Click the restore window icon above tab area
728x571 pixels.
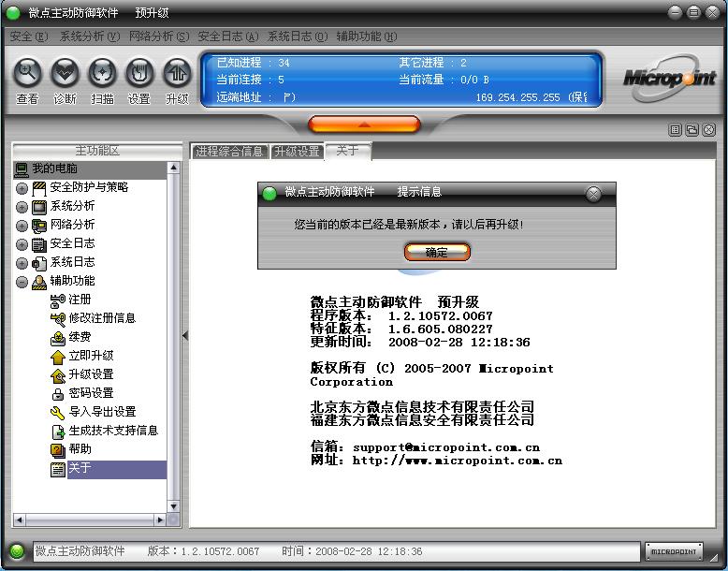(x=692, y=130)
